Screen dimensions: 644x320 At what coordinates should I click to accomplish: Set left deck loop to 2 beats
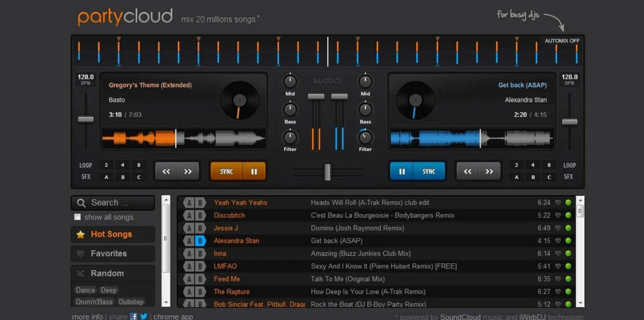[106, 165]
